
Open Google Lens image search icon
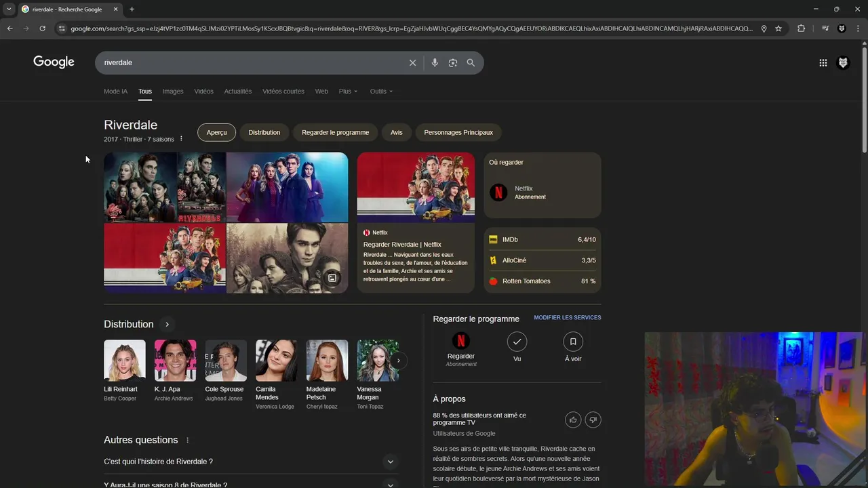click(x=453, y=62)
